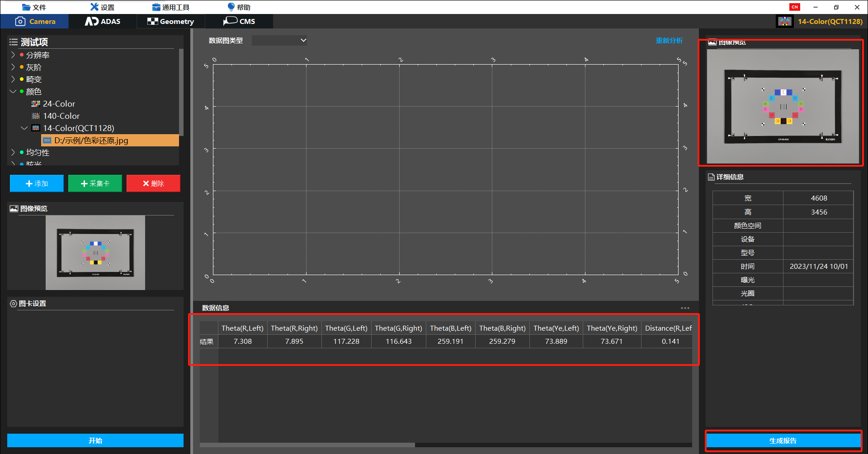The width and height of the screenshot is (868, 454).
Task: Expand the 分辨率 resolution tree node
Action: (x=13, y=55)
